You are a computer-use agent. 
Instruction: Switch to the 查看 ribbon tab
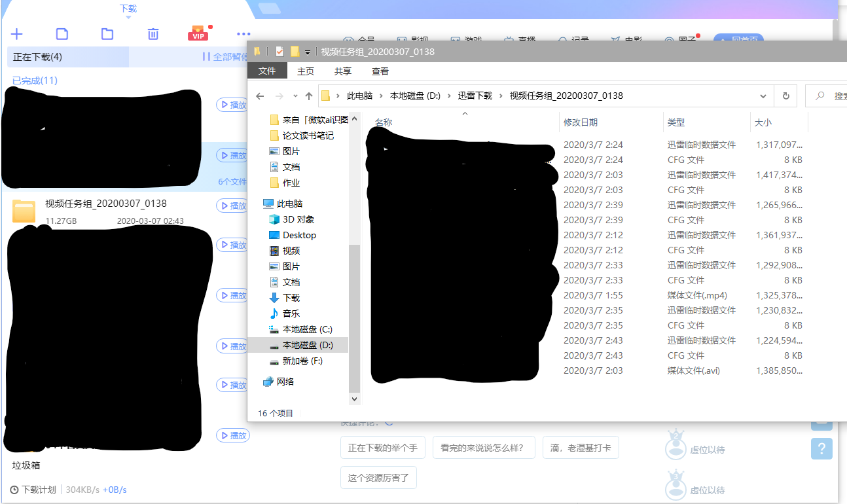[x=380, y=71]
